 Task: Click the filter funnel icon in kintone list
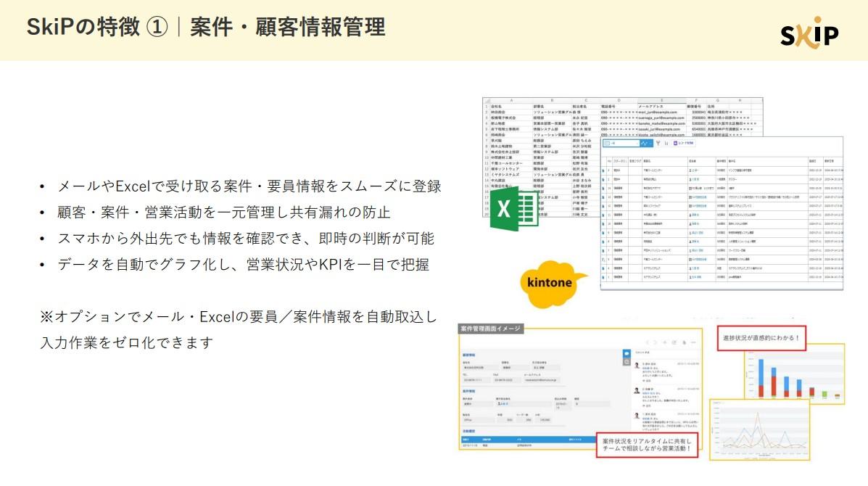[x=658, y=144]
